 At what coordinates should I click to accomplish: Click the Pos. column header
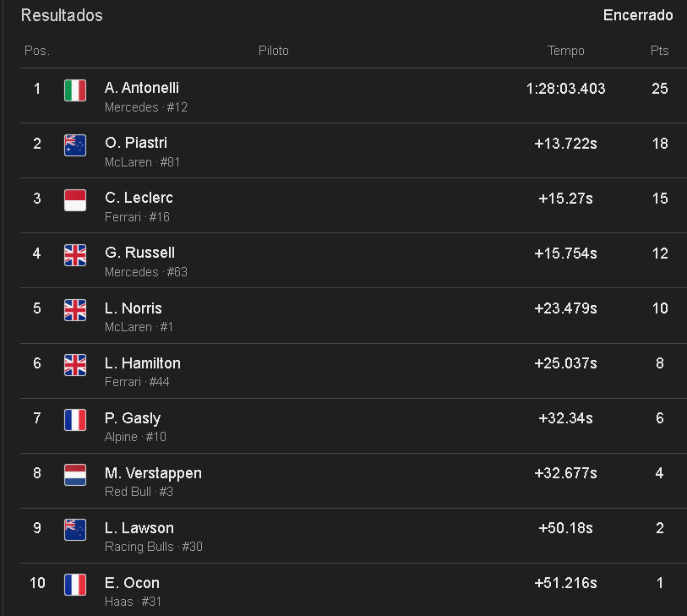point(37,51)
